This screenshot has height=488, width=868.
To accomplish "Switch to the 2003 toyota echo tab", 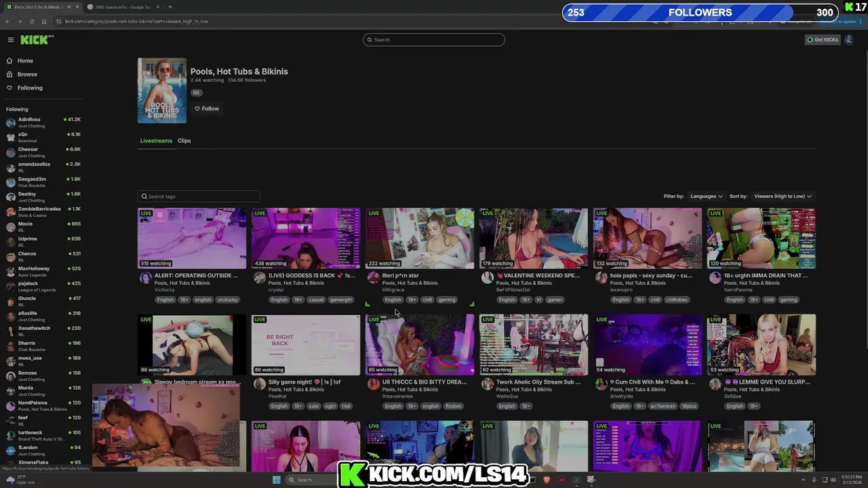I will pyautogui.click(x=123, y=7).
